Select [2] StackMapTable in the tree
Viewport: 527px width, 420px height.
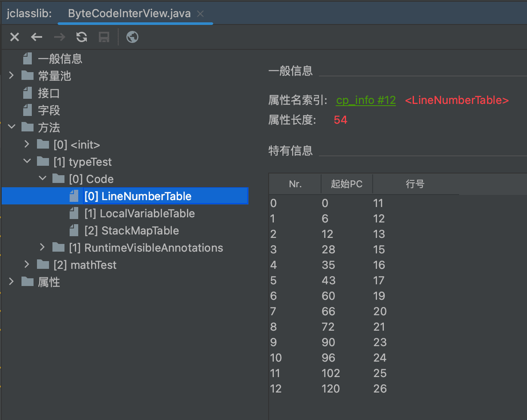132,231
